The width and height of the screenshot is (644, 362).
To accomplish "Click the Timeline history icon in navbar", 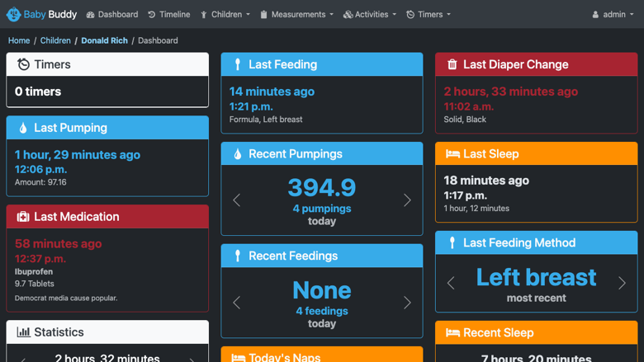I will [152, 15].
